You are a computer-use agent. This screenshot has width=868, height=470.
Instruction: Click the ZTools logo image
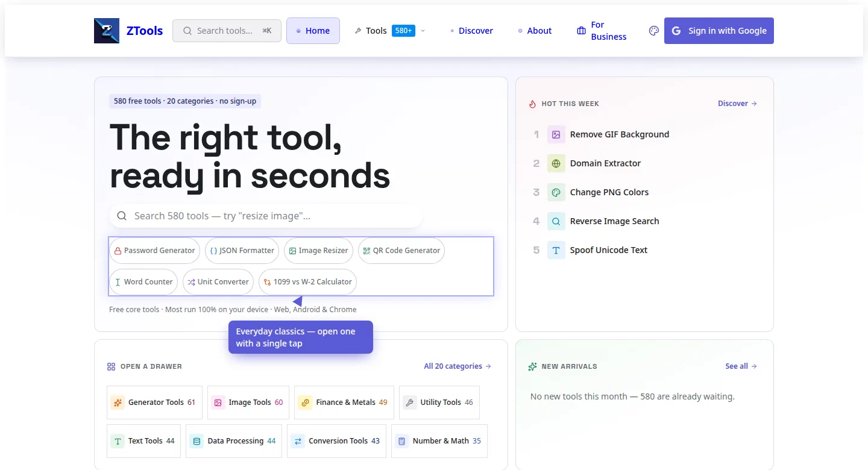107,31
